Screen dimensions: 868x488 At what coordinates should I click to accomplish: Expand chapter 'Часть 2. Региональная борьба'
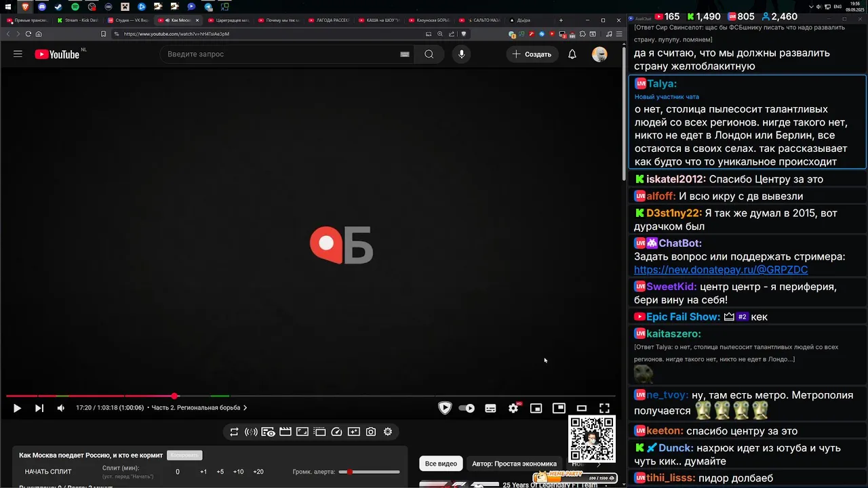[199, 408]
